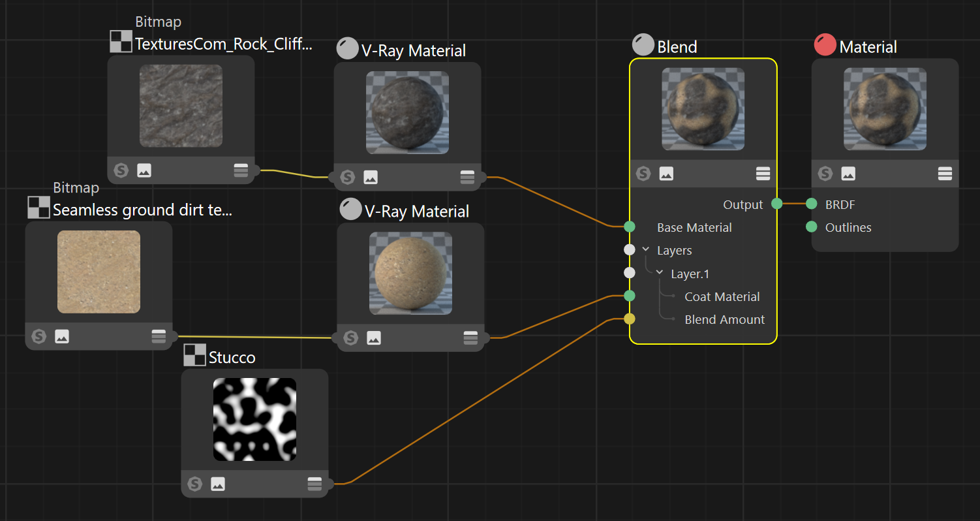Viewport: 980px width, 521px height.
Task: Toggle preview image icon on Material node
Action: pos(848,174)
